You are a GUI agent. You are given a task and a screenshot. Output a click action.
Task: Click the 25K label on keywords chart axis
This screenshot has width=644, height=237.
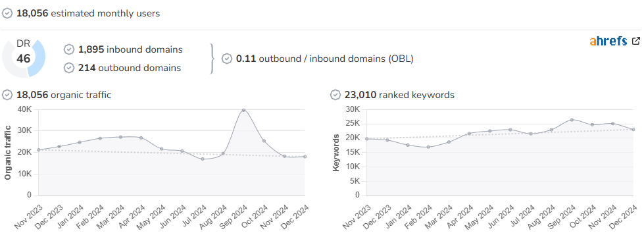pyautogui.click(x=353, y=123)
